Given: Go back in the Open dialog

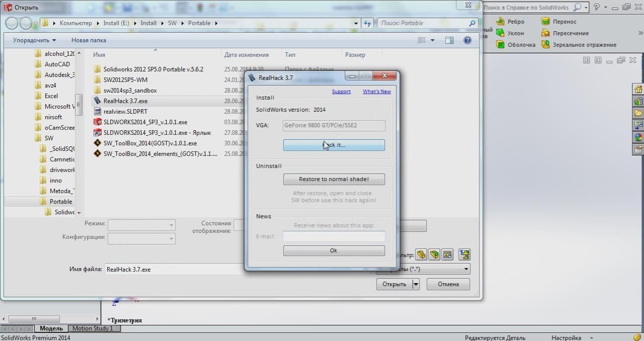Looking at the screenshot, I should point(12,23).
